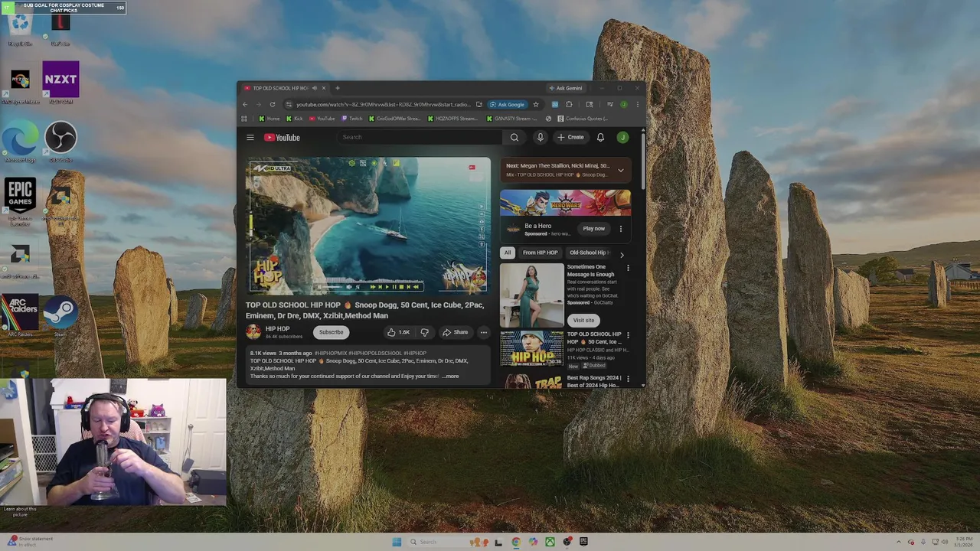Open more actions menu beside Share
The width and height of the screenshot is (980, 551).
[x=483, y=332]
